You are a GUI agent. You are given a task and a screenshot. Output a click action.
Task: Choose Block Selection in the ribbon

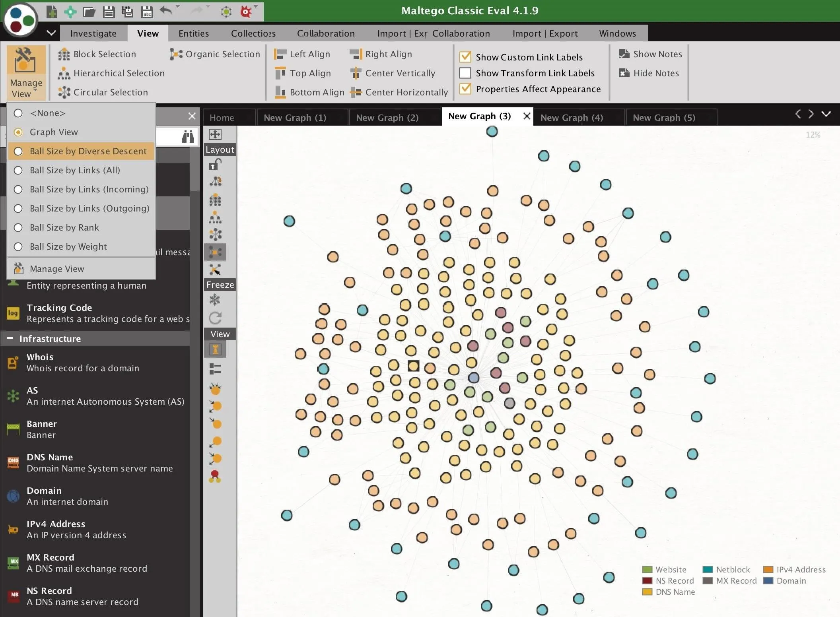point(97,54)
